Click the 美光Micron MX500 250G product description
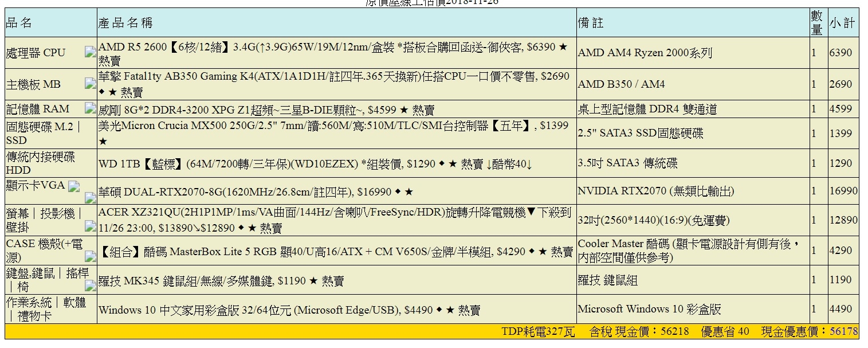The width and height of the screenshot is (868, 348). pyautogui.click(x=333, y=133)
